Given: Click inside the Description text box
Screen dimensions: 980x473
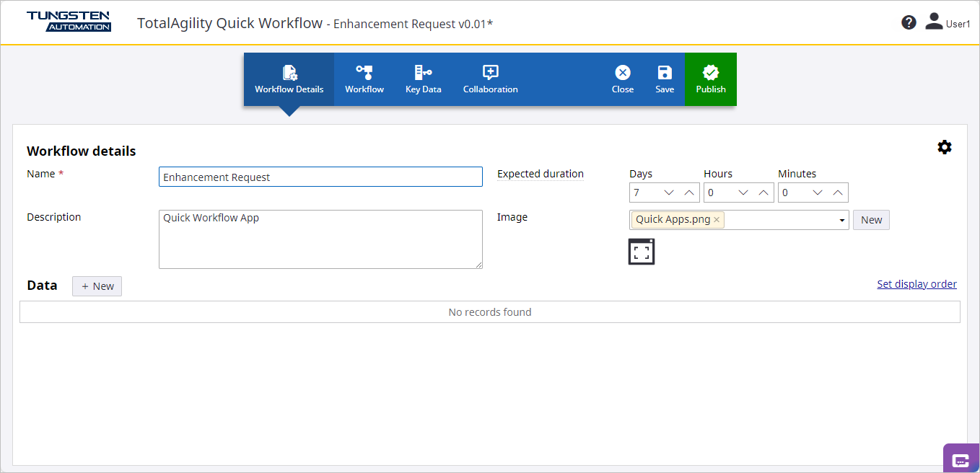Looking at the screenshot, I should tap(320, 239).
